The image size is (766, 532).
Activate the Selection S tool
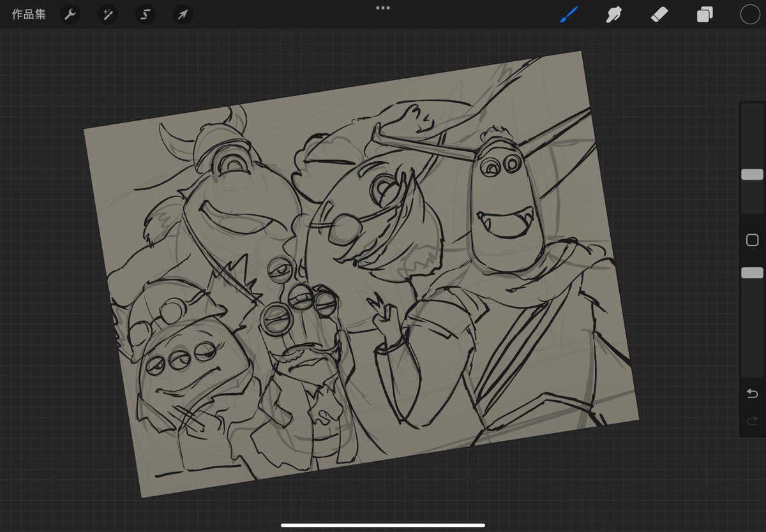pyautogui.click(x=145, y=14)
